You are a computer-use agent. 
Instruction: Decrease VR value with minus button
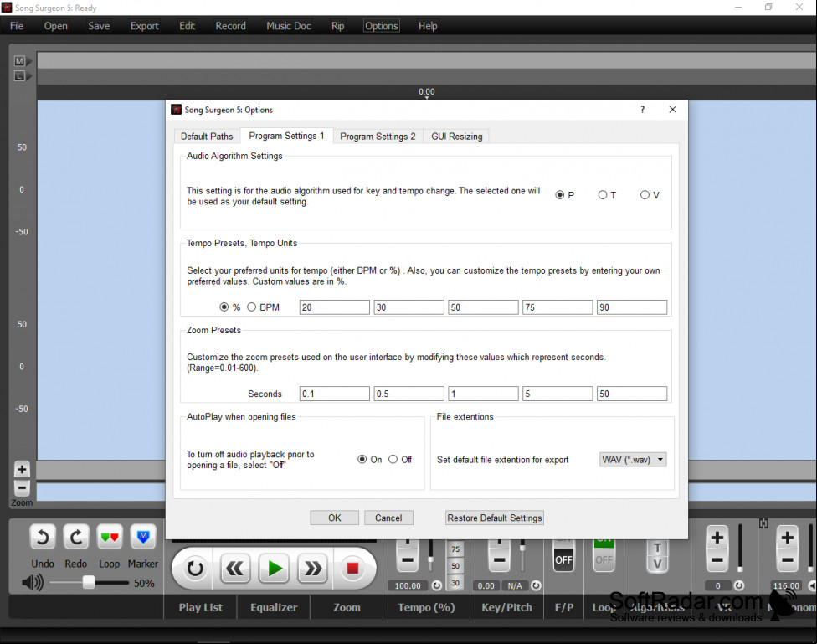point(717,560)
